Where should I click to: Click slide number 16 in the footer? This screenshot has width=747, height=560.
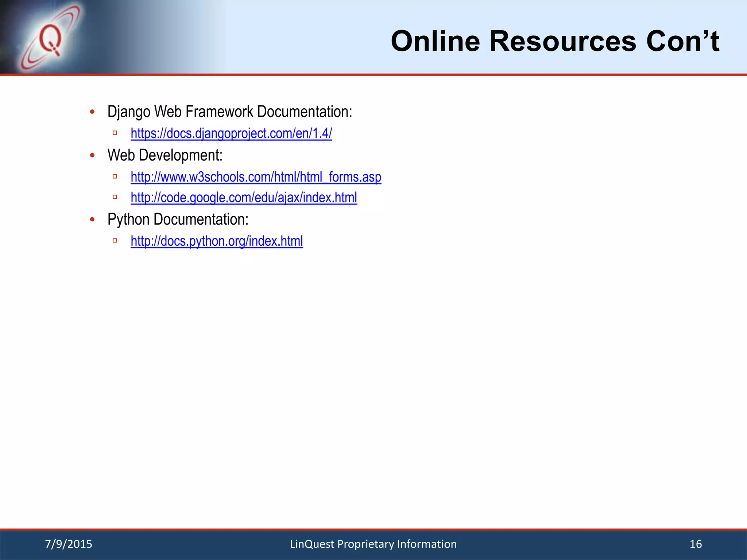[x=696, y=544]
